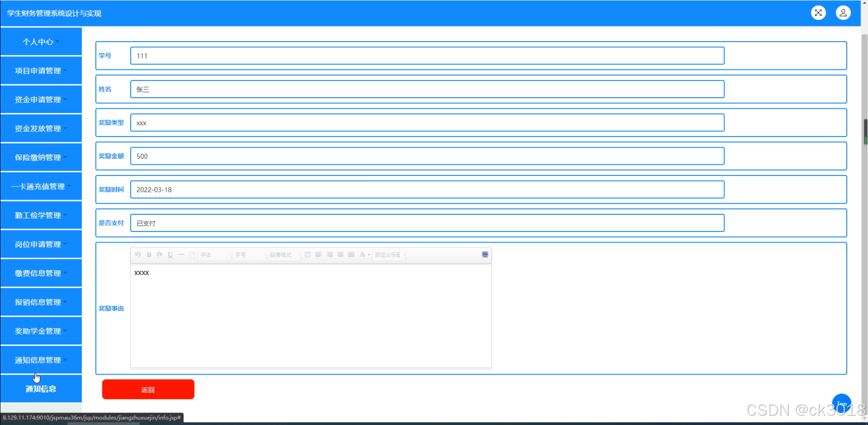
Task: Align text right in editor toolbar
Action: pyautogui.click(x=330, y=255)
